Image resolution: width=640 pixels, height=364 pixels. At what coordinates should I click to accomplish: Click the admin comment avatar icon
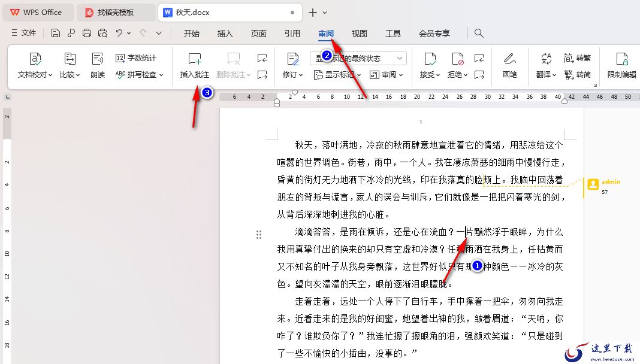(x=593, y=184)
